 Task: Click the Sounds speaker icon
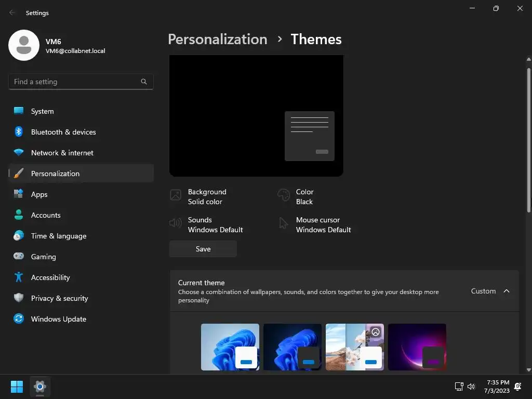[x=176, y=223]
